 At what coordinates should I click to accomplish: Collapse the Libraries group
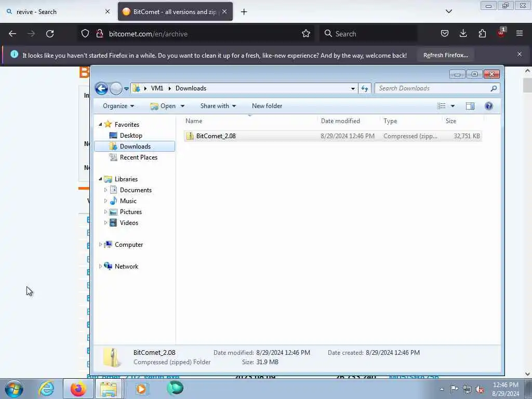click(100, 179)
